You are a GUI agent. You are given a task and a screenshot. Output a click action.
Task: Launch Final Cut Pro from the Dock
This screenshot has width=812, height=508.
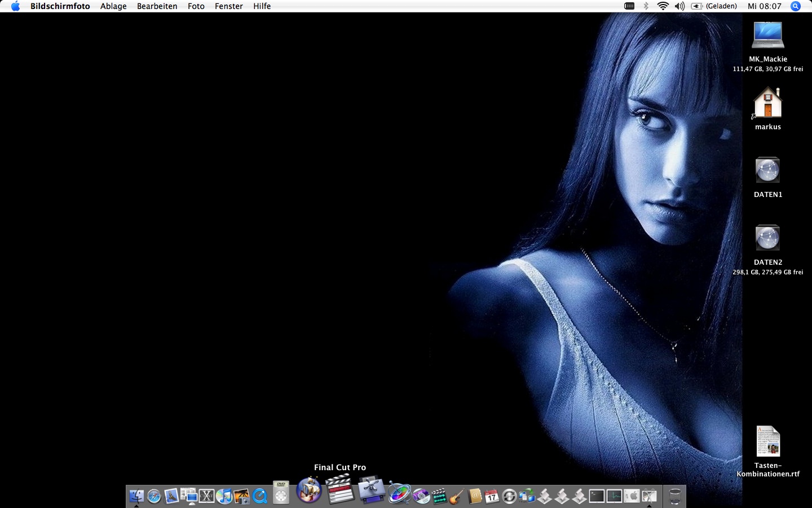(x=340, y=489)
